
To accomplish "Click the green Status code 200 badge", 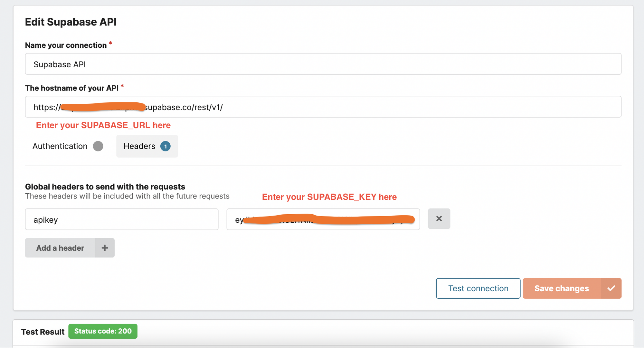I will coord(103,331).
